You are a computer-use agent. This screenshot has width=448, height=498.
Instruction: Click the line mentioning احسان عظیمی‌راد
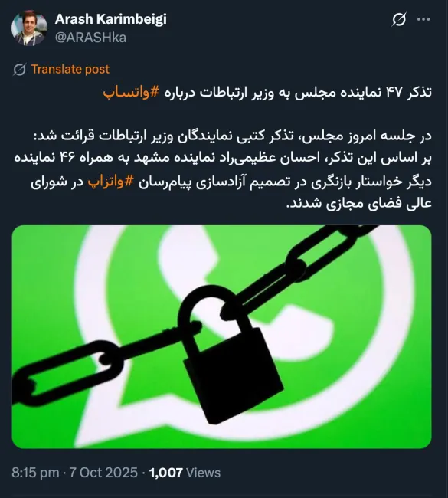[x=223, y=158]
